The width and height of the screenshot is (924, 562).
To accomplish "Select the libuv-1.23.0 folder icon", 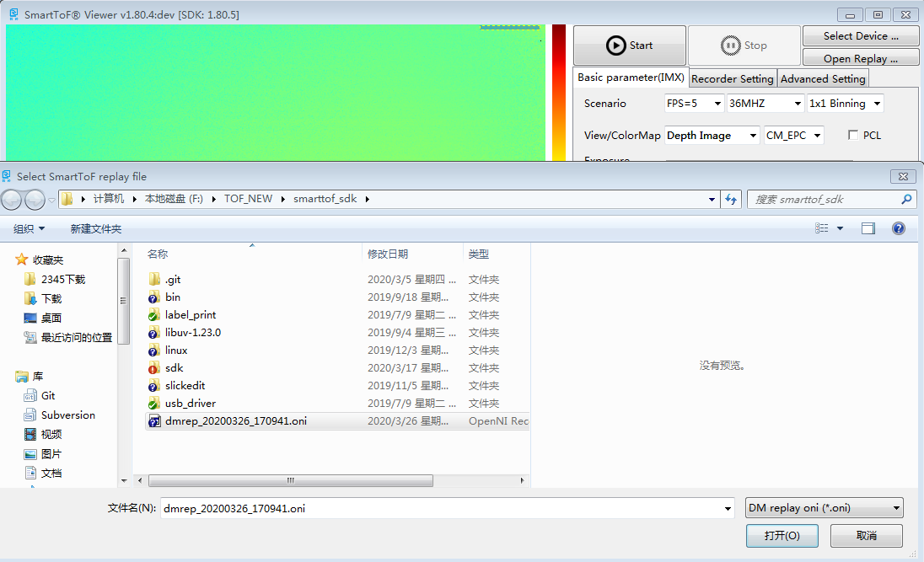I will (154, 332).
